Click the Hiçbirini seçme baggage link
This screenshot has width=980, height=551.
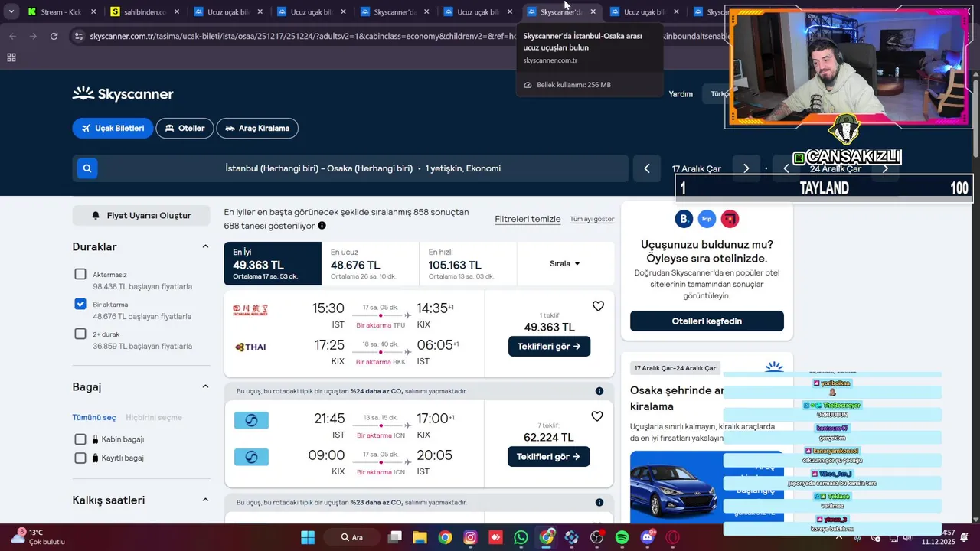pos(154,417)
